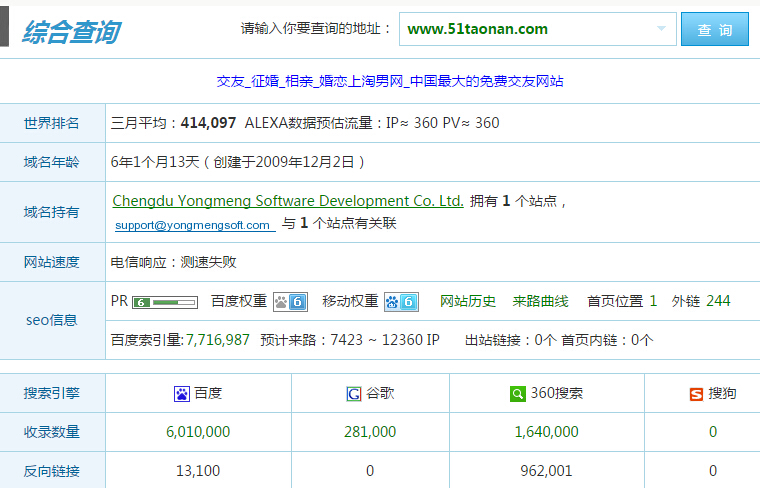Click the domain age text 6年1个月13天
This screenshot has height=488, width=760.
coord(155,162)
